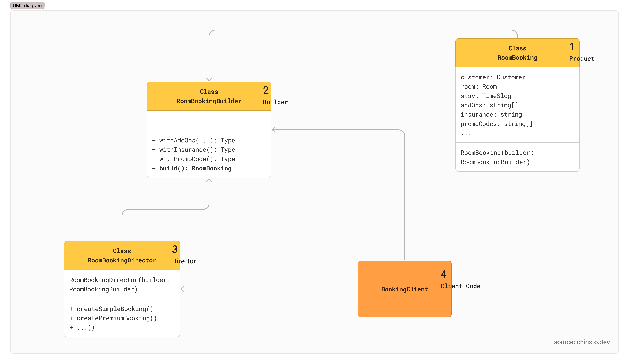Click the UML diagram tab label
The height and width of the screenshot is (364, 629).
tap(27, 5)
